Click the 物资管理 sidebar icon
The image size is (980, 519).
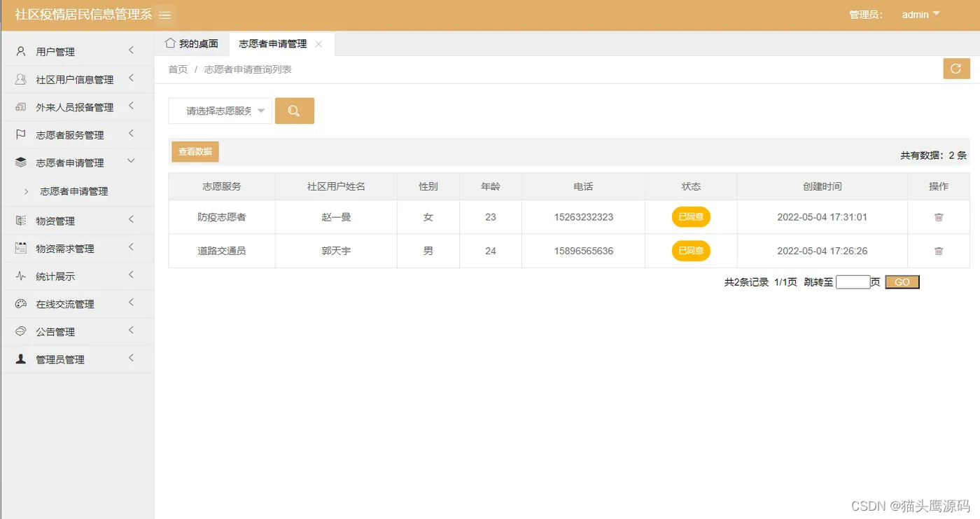[21, 221]
